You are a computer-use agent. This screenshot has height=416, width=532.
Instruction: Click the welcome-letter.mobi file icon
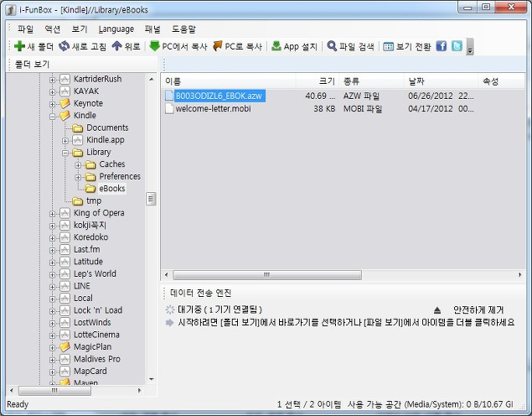[x=169, y=108]
